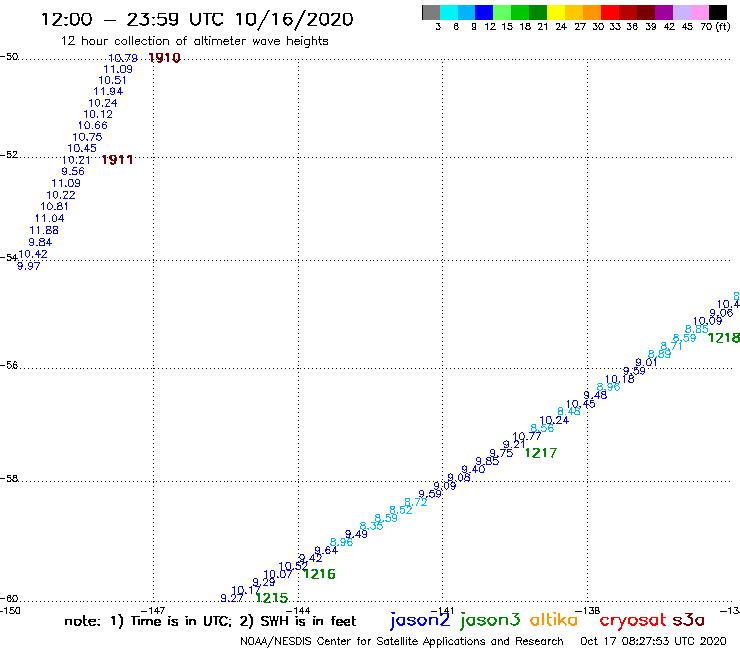Screen dimensions: 740x650
Task: Click the jason3 satellite label
Action: tap(490, 620)
